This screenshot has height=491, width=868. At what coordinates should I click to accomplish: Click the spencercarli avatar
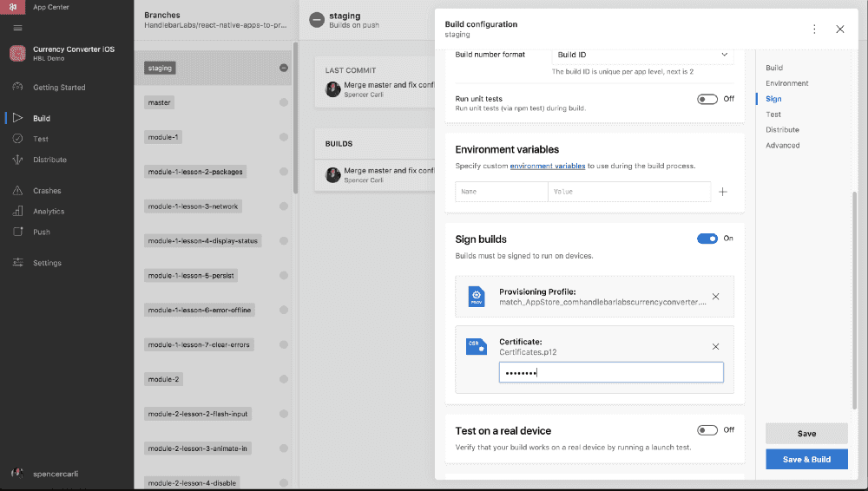click(x=17, y=474)
